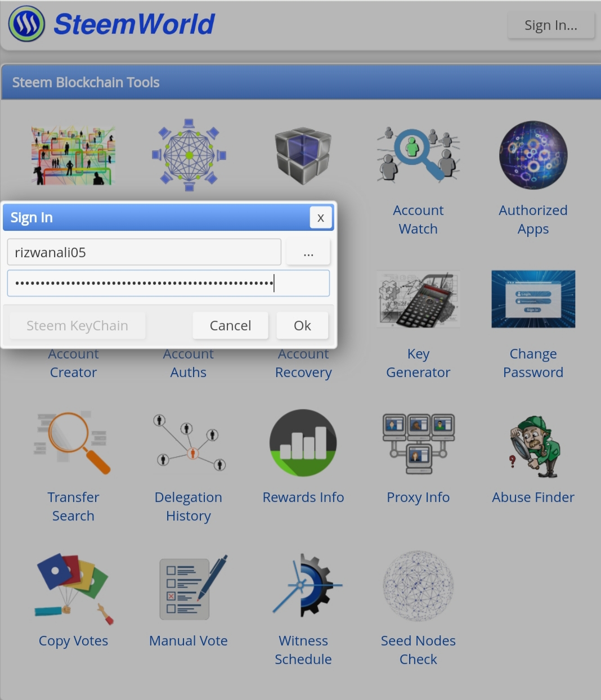Click the Key Generator label
601x700 pixels.
pyautogui.click(x=418, y=363)
